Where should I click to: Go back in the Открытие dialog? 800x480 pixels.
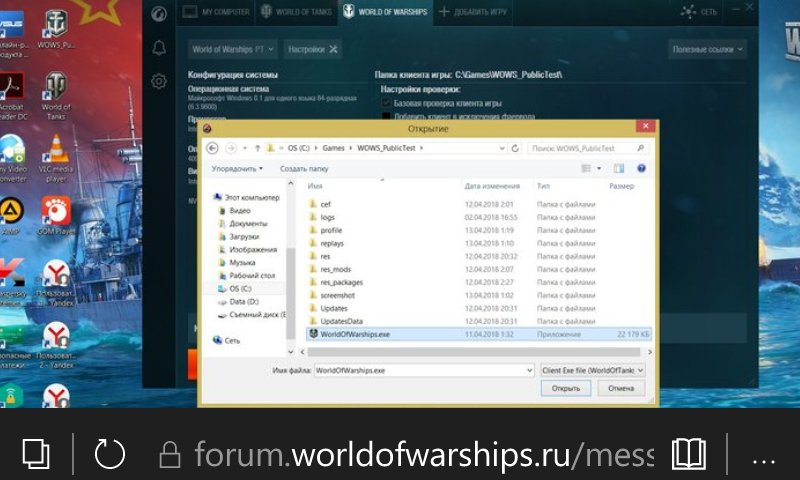pos(213,148)
